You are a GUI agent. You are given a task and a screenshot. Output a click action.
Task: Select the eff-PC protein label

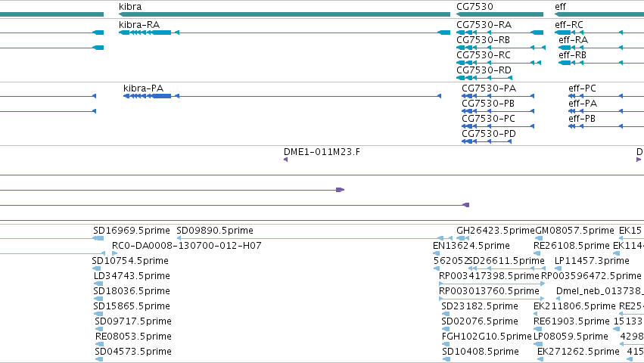point(582,88)
